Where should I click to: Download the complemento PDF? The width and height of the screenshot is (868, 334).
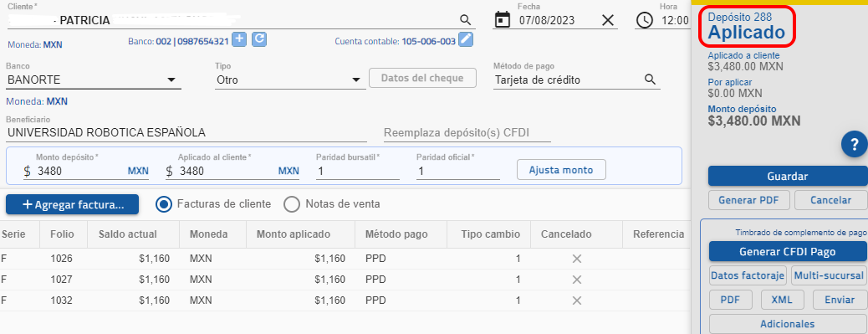[x=730, y=300]
